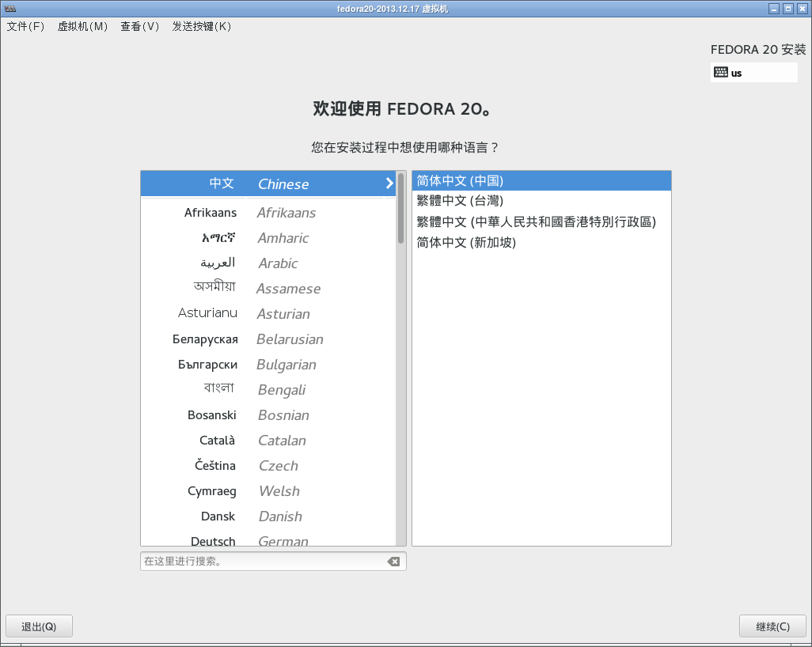Open the 发送按键(K) menu
812x647 pixels.
[x=202, y=26]
